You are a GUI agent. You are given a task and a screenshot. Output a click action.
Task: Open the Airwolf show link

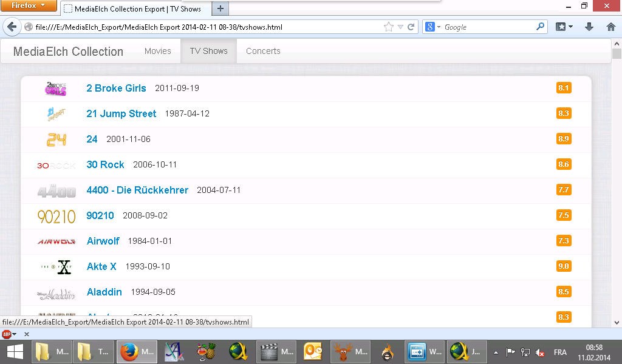[x=103, y=241]
